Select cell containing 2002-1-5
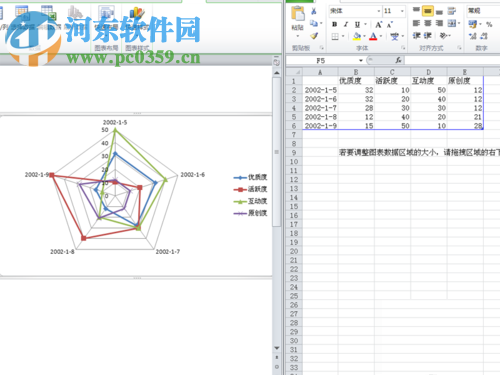 (320, 90)
